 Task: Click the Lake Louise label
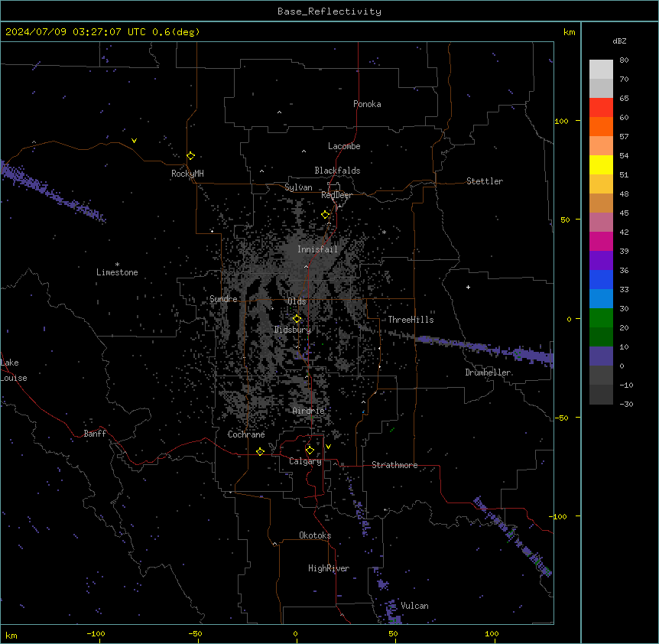[x=14, y=370]
